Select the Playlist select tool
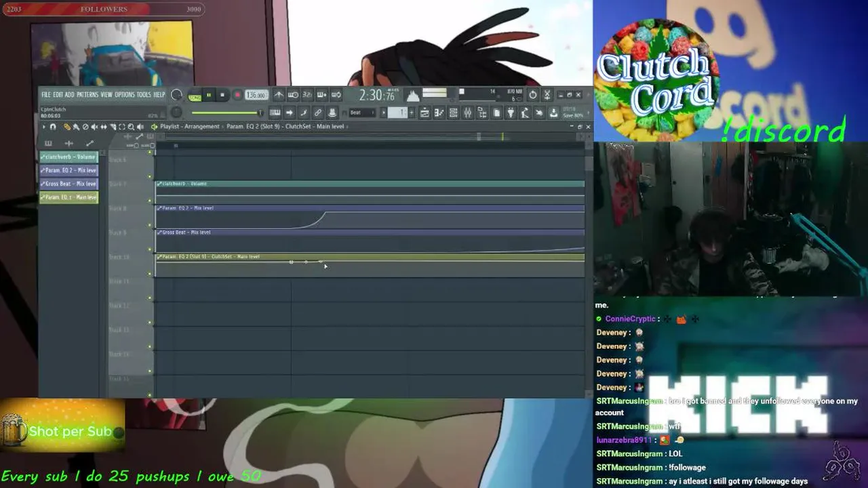Screen dimensions: 868x488 click(121, 127)
